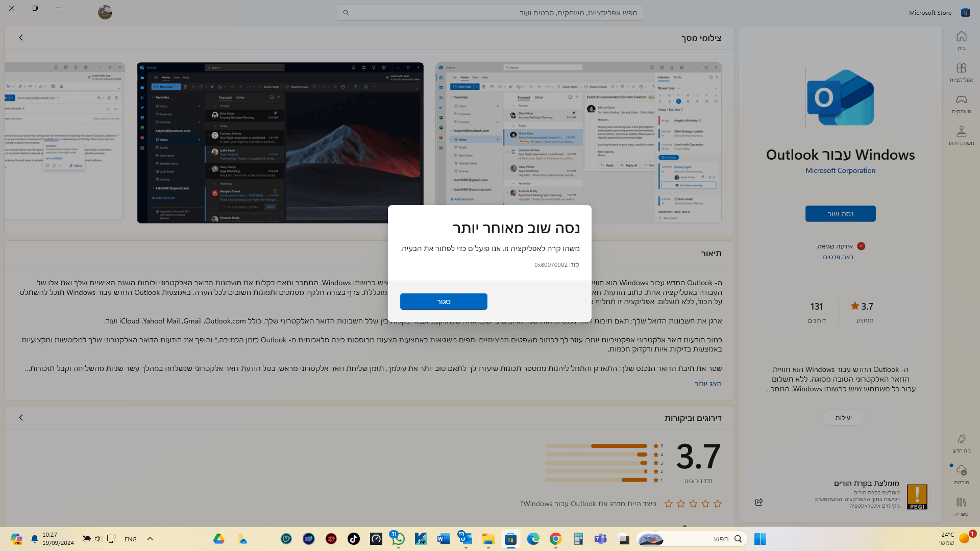
Task: Click the share icon in app panel
Action: tap(759, 502)
